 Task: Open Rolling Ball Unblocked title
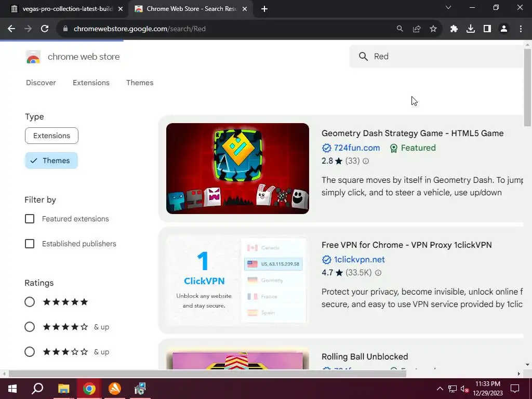[365, 356]
